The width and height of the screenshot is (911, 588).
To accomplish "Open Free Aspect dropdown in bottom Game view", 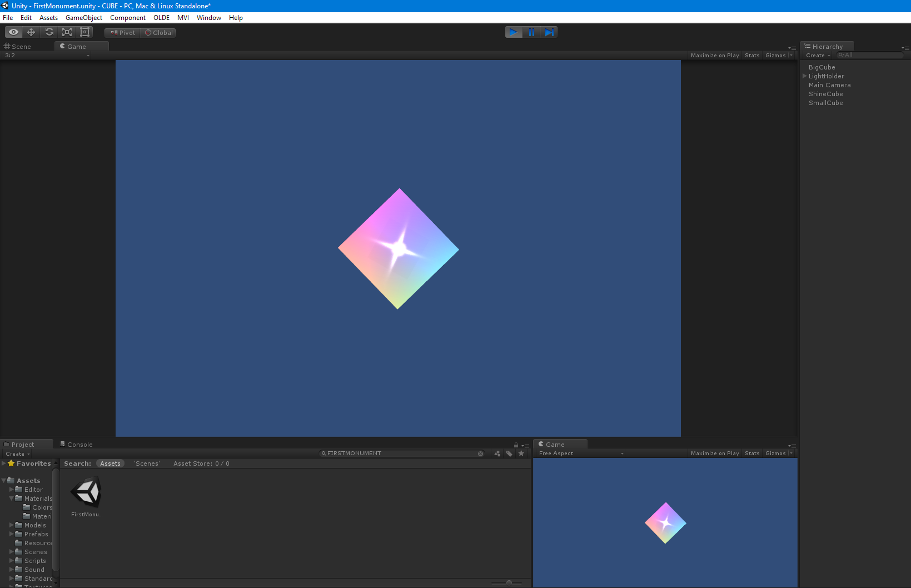I will click(x=581, y=454).
